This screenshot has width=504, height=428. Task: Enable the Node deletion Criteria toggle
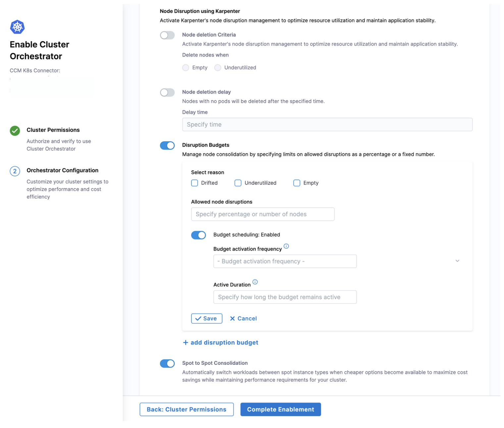coord(167,35)
